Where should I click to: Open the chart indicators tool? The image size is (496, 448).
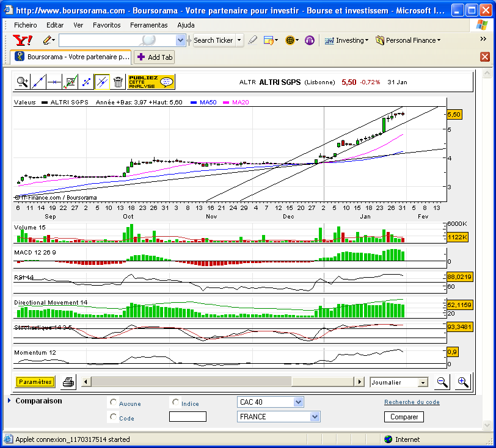pyautogui.click(x=70, y=82)
